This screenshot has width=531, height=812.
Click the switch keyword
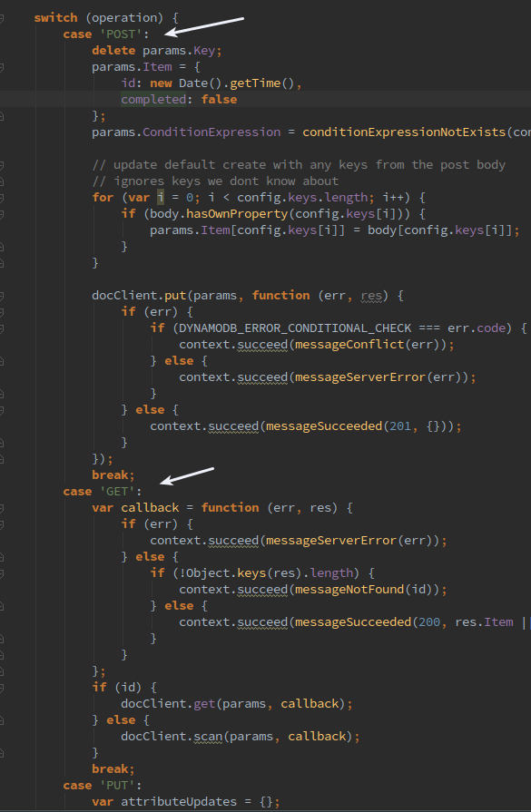click(55, 18)
